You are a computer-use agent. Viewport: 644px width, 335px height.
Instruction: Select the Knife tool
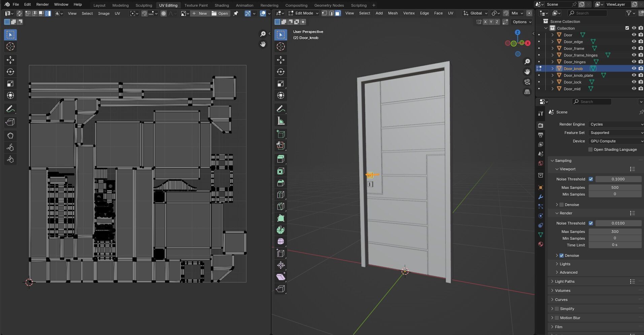(281, 206)
